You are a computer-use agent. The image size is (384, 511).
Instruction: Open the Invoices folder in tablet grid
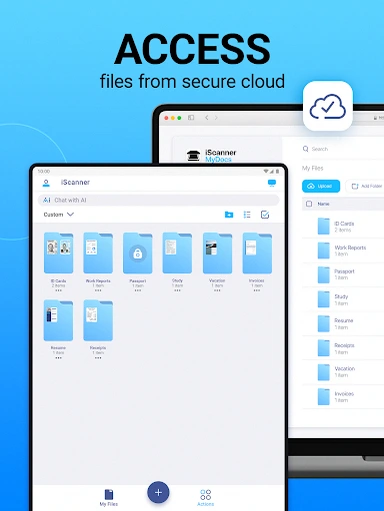coord(257,253)
